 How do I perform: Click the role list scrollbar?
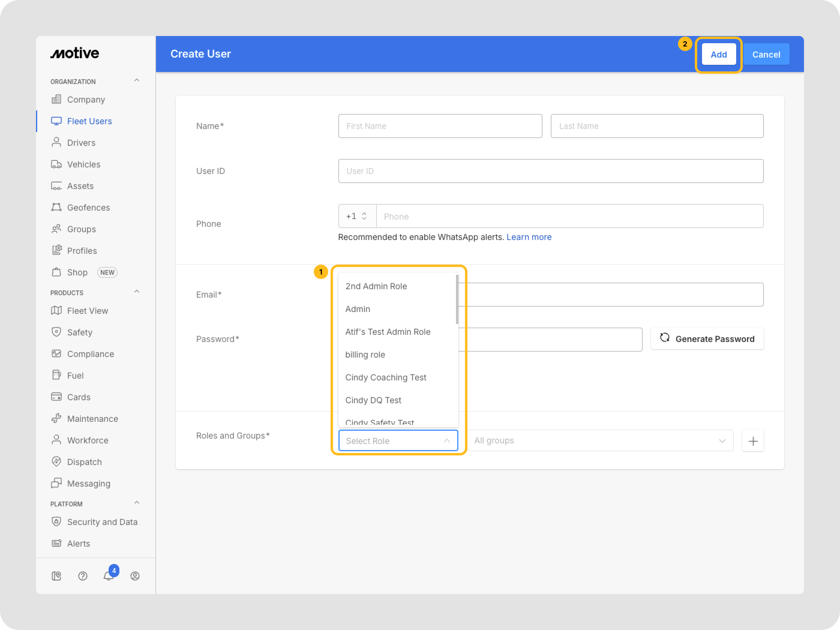coord(457,300)
